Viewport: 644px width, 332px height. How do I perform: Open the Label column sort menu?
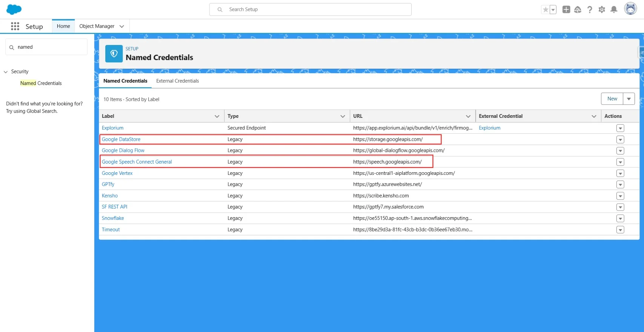pos(217,116)
